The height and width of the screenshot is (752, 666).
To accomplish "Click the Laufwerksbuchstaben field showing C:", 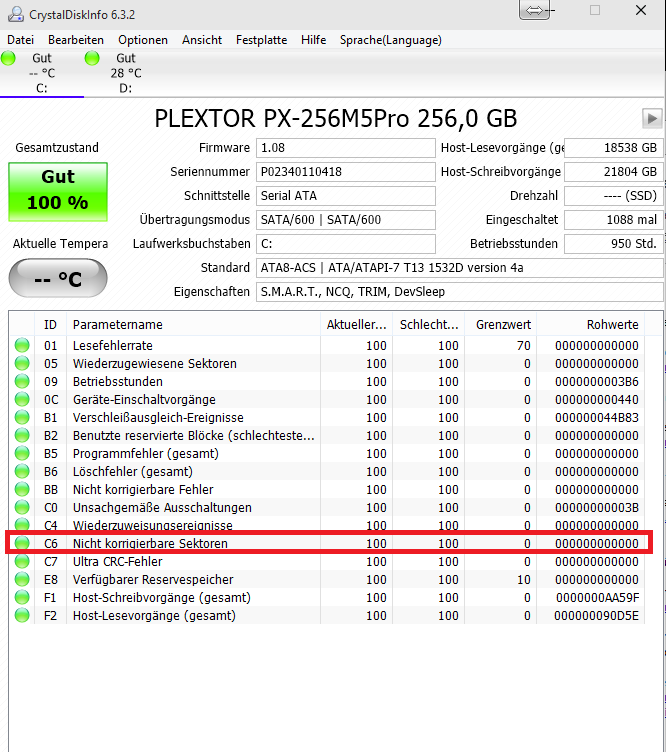I will tap(346, 244).
